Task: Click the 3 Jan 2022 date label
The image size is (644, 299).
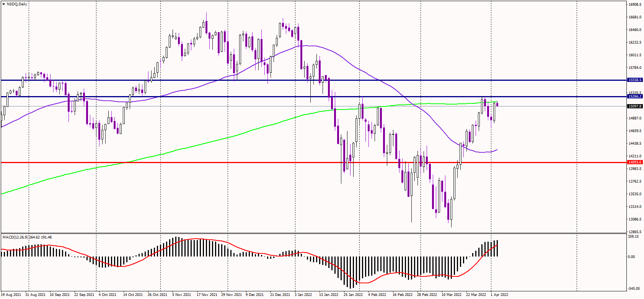Action: (303, 295)
